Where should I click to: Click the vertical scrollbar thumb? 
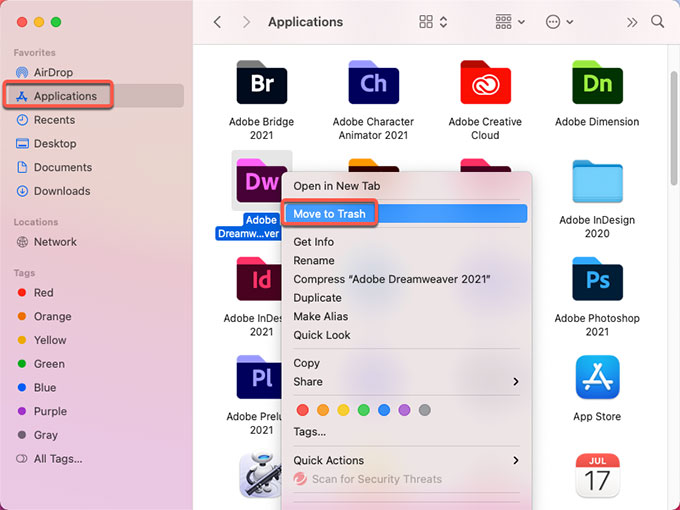coord(673,128)
